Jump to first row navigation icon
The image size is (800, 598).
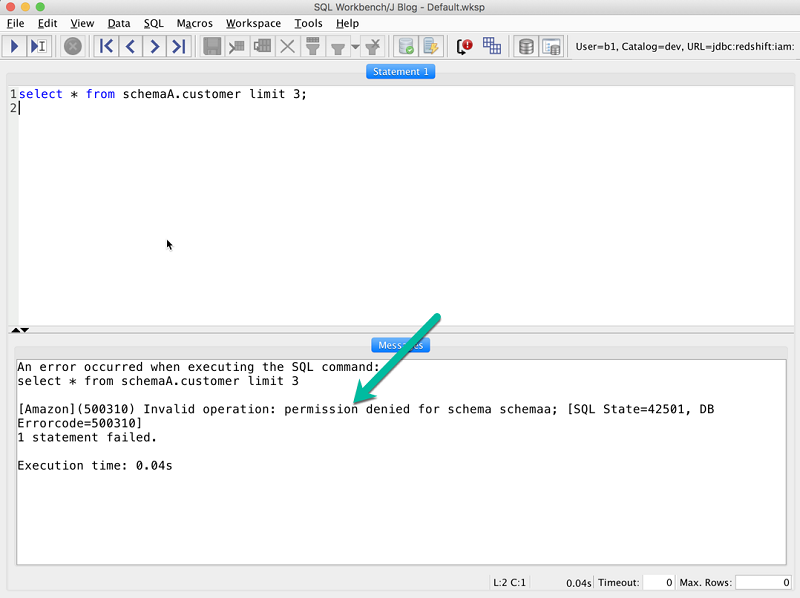tap(106, 46)
